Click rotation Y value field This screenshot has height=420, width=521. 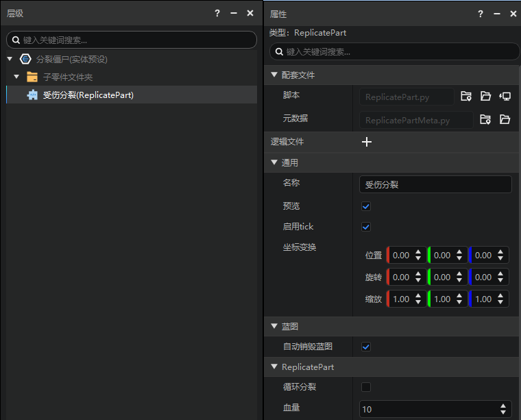pyautogui.click(x=442, y=277)
